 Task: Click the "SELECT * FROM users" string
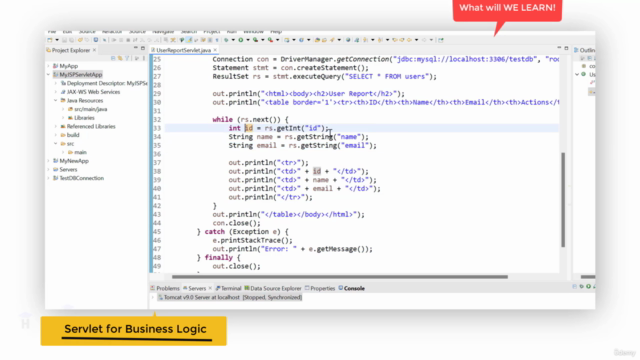coord(388,76)
